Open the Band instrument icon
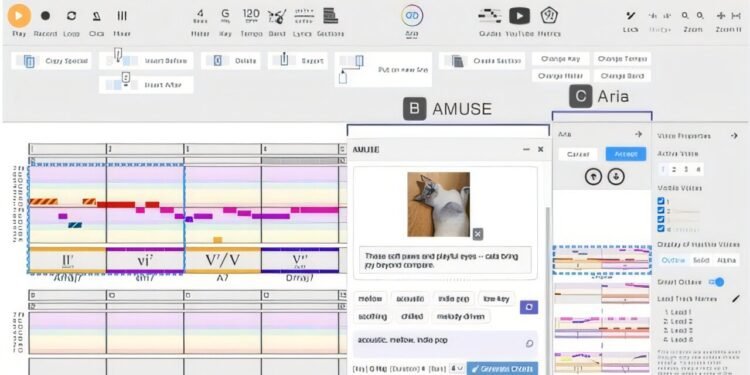750x375 pixels. [x=277, y=16]
